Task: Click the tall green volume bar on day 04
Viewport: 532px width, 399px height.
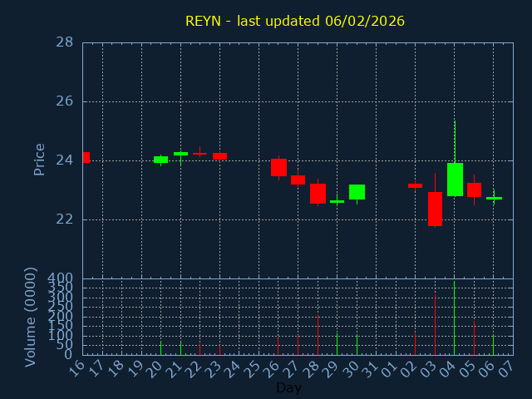Action: point(454,320)
